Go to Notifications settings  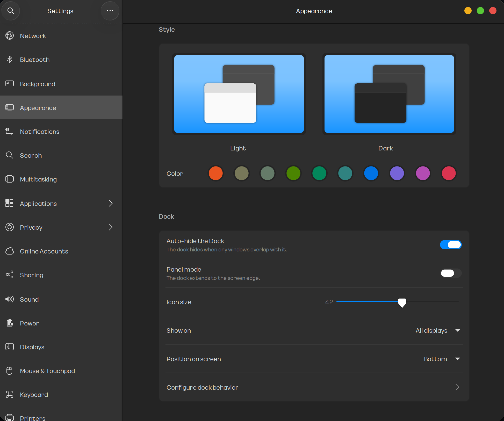click(40, 132)
